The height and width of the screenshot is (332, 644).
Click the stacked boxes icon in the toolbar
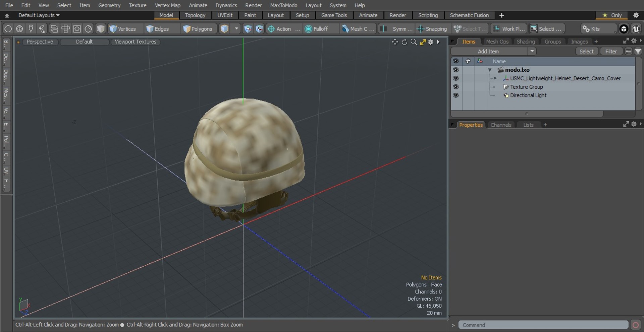54,29
